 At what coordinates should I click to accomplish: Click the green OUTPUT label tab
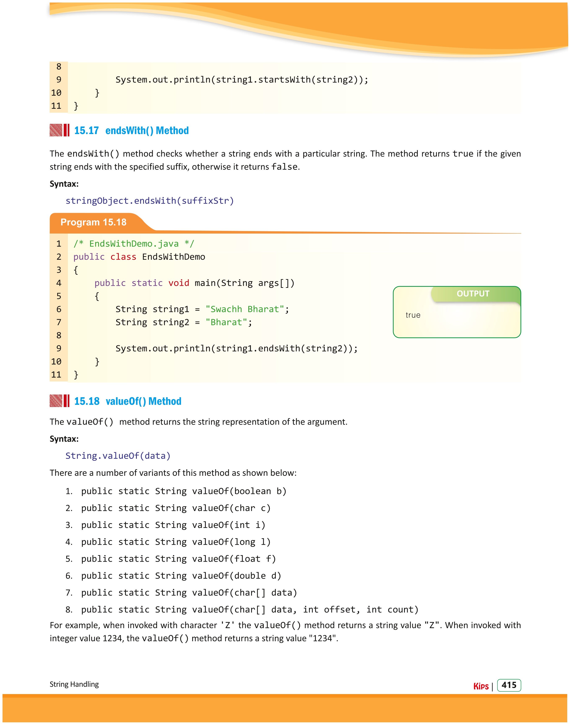coord(476,294)
